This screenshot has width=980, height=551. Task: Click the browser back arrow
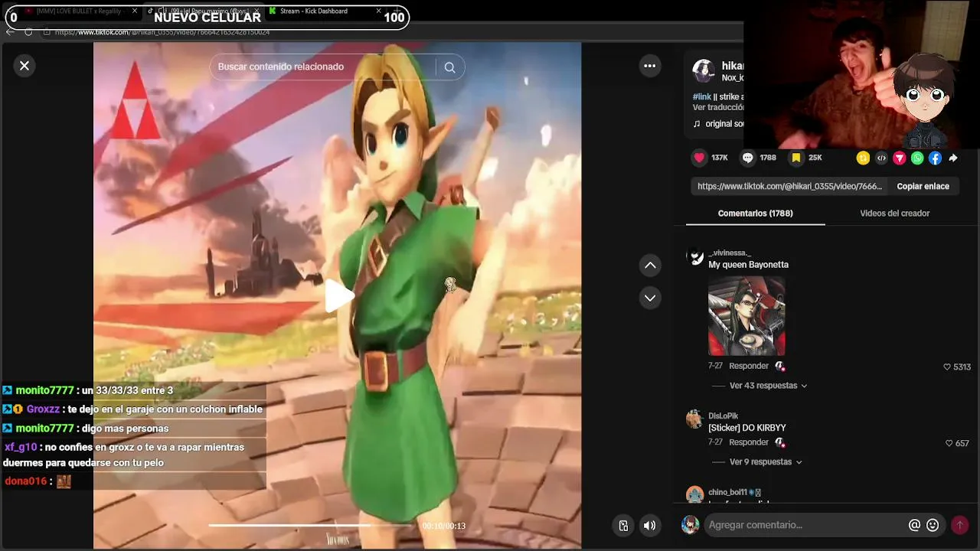pos(10,32)
